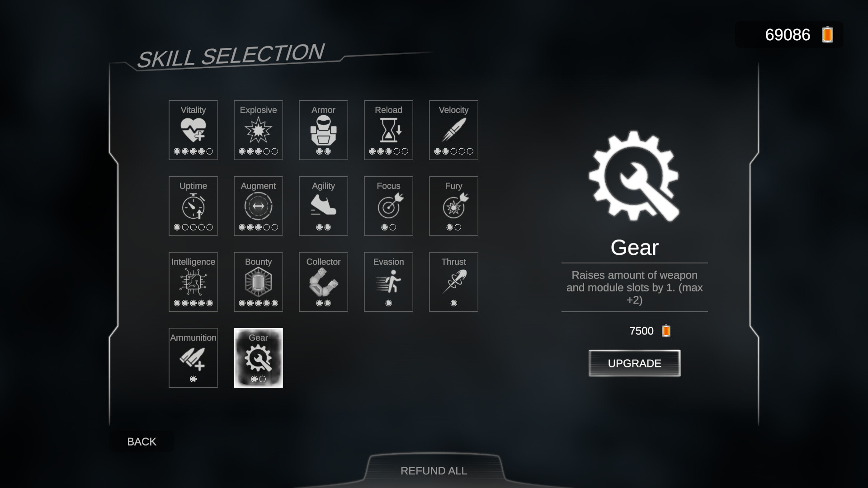Select the Evasion skill icon

[388, 281]
